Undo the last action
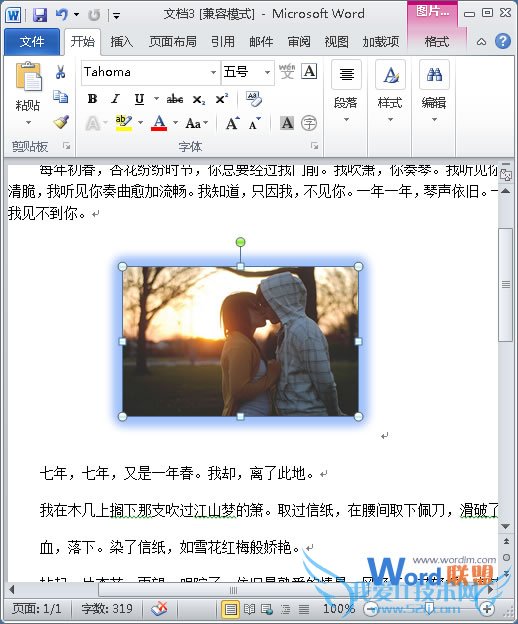This screenshot has width=518, height=624. click(62, 15)
